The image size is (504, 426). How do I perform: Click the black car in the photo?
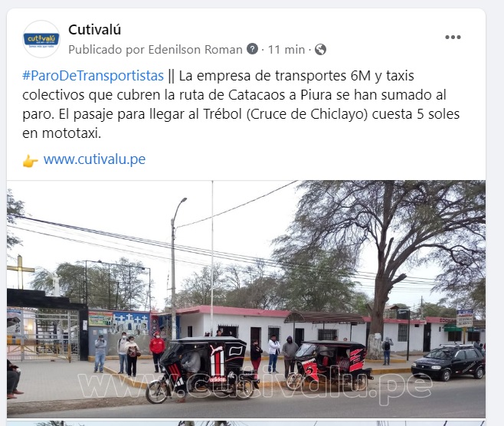click(x=448, y=362)
